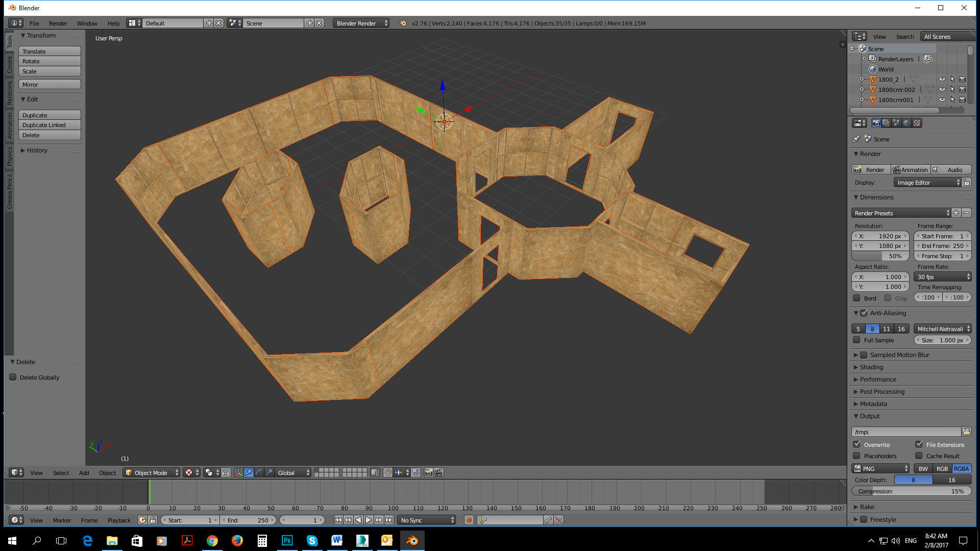Open the No Sync playback dropdown

pyautogui.click(x=426, y=520)
